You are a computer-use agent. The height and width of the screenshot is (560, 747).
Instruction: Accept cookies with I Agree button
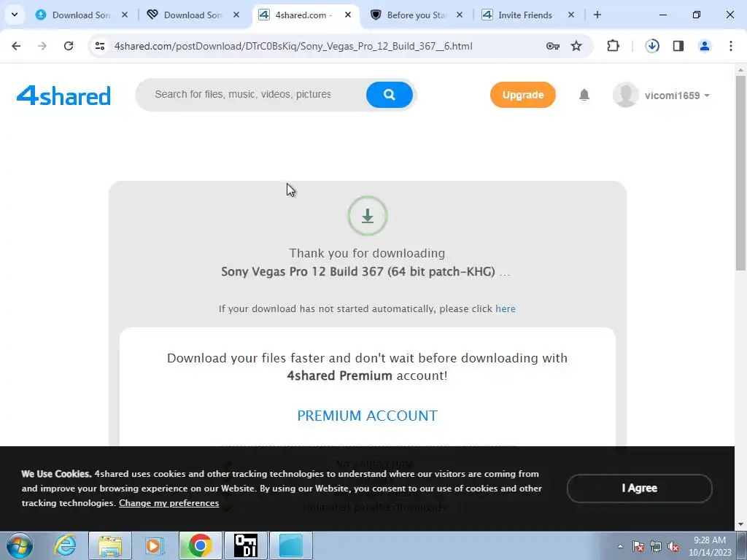pos(639,488)
